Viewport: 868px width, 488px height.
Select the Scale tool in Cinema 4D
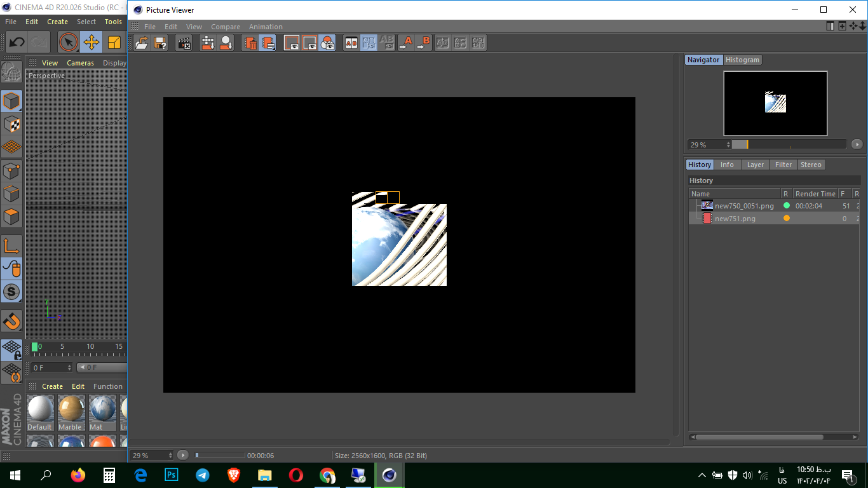(x=113, y=42)
